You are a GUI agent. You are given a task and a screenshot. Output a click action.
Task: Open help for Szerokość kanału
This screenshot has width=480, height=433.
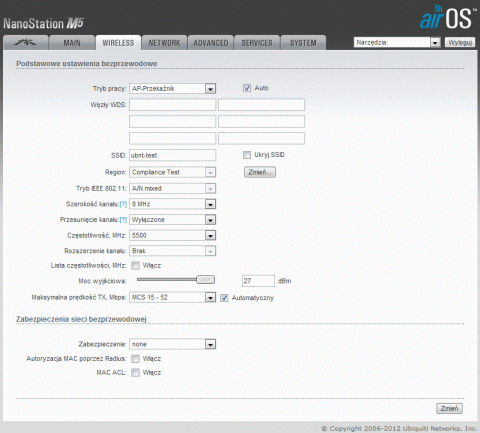[x=123, y=204]
